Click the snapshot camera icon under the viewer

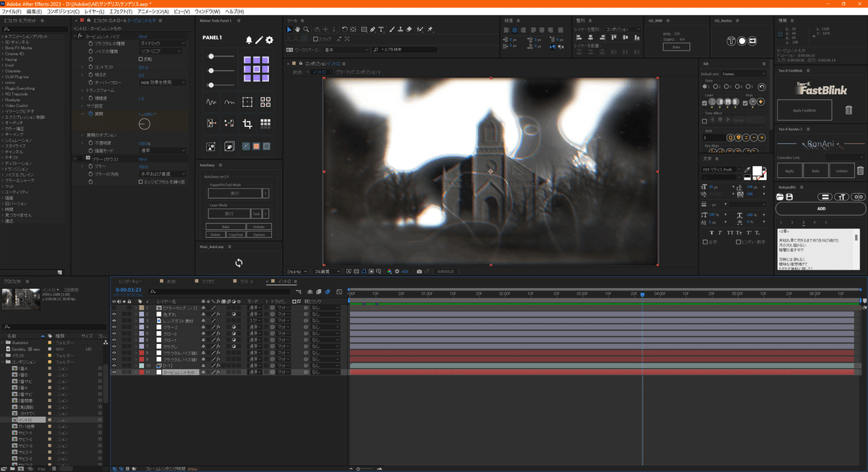point(419,271)
